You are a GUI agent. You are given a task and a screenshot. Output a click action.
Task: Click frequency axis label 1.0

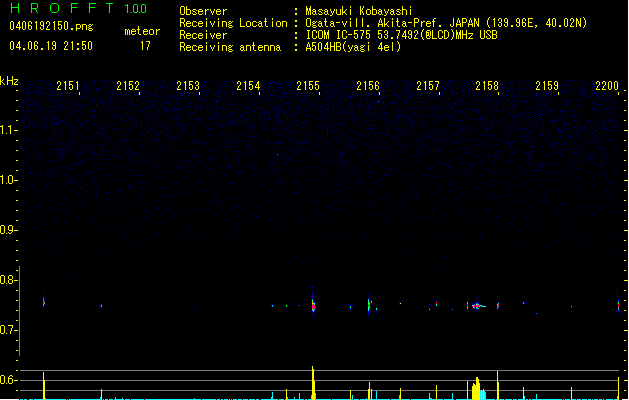pyautogui.click(x=8, y=180)
